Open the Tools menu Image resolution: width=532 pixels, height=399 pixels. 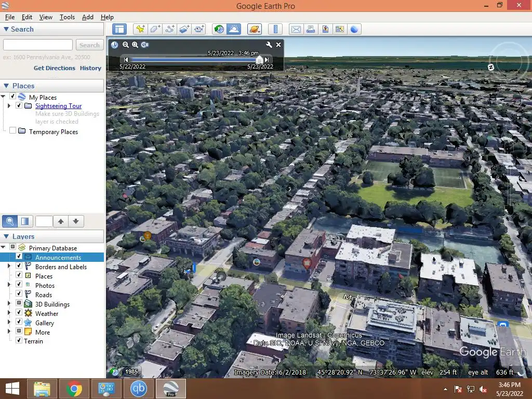[x=67, y=17]
